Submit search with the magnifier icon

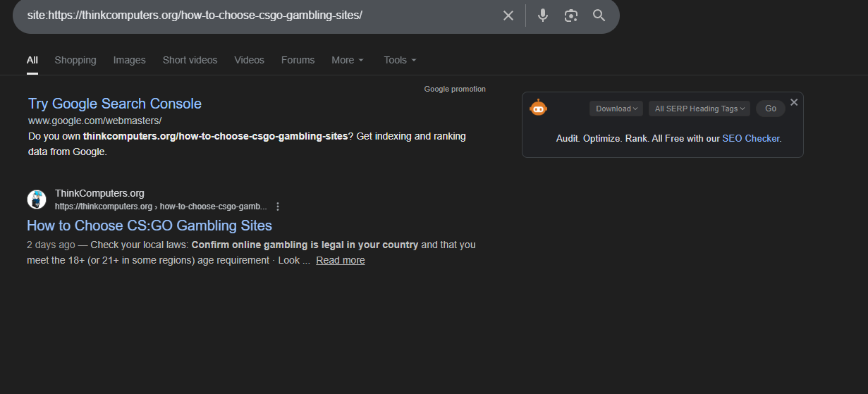point(599,16)
